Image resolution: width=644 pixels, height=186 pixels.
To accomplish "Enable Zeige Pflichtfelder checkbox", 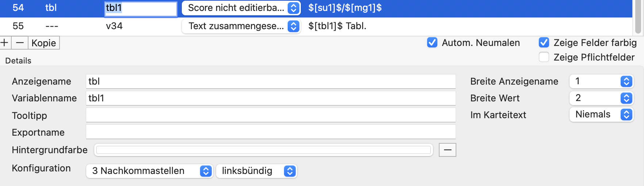I will coord(544,57).
